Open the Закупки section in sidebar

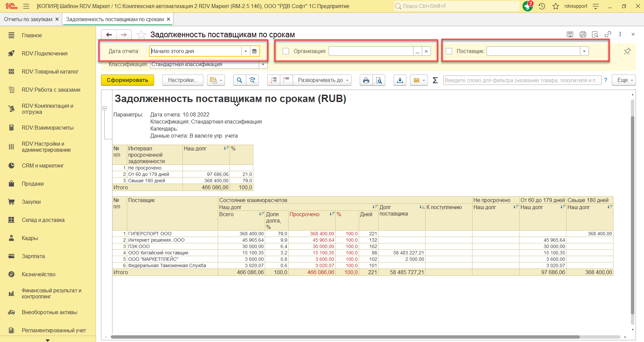[31, 202]
